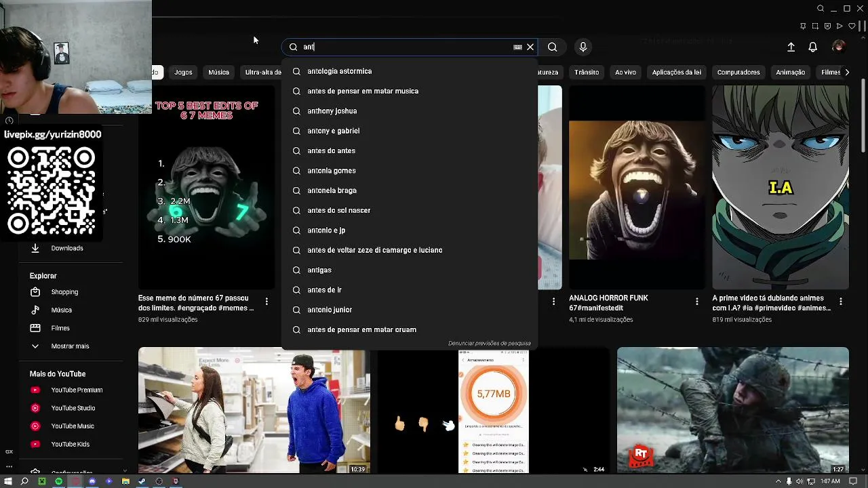Open options menu for '67 meme' video
Screen dimensions: 868x488
pyautogui.click(x=267, y=301)
